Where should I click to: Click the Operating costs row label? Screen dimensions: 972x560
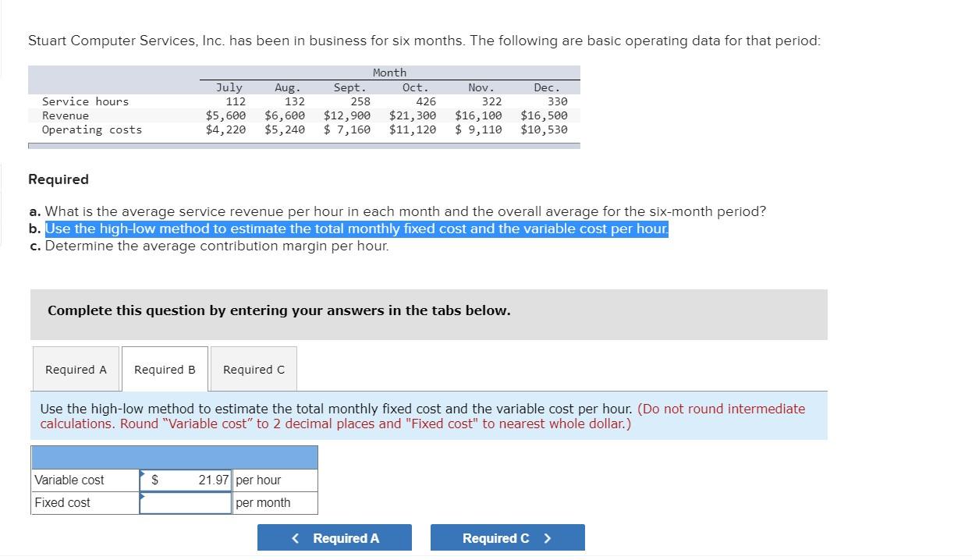[92, 129]
